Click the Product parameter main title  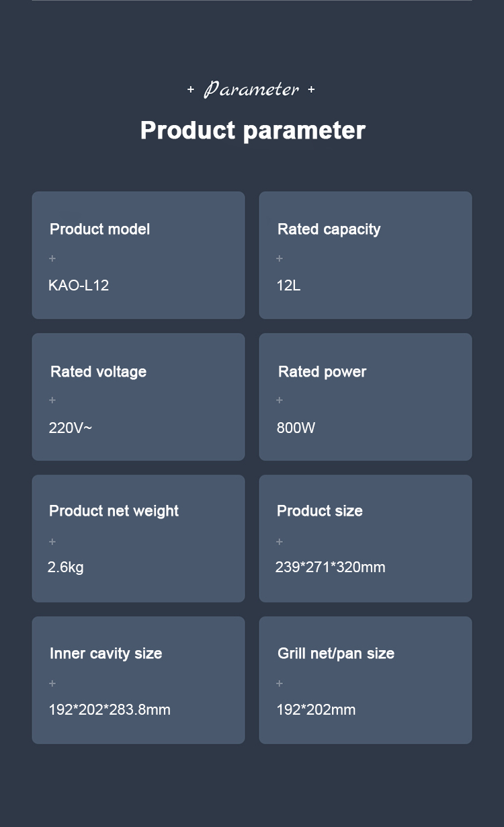pos(253,130)
